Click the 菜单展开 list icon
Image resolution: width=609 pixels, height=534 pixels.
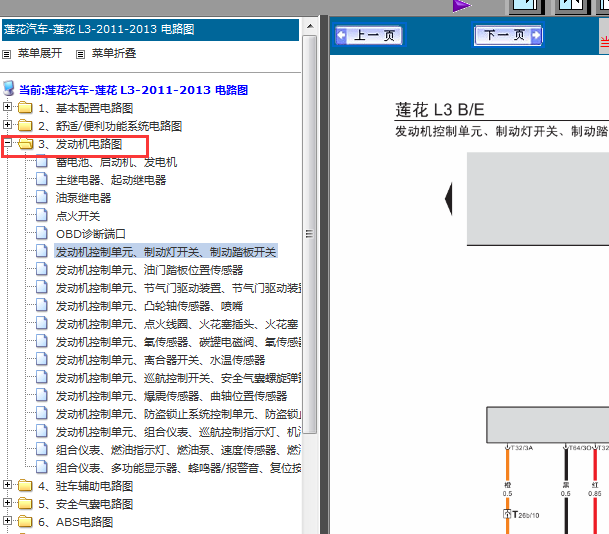(x=7, y=54)
